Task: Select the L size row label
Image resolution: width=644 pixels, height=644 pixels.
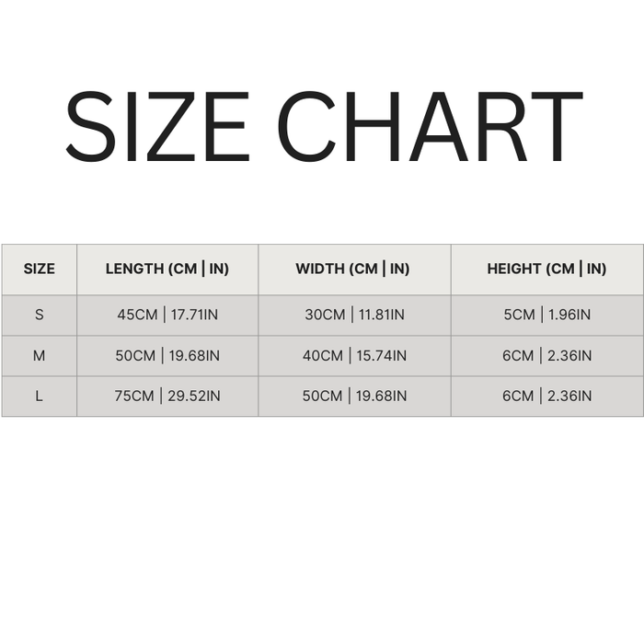Action: [x=39, y=396]
